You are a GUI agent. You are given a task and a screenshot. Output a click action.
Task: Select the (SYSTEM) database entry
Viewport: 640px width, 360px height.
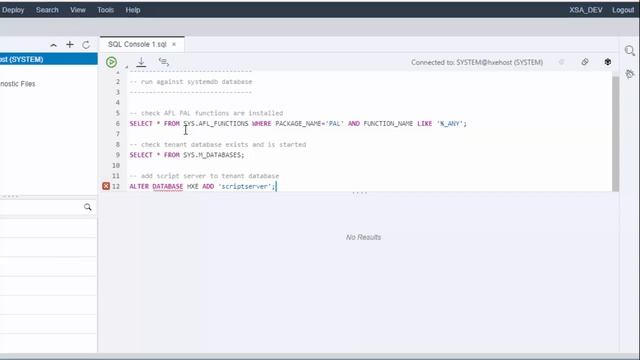pos(49,59)
